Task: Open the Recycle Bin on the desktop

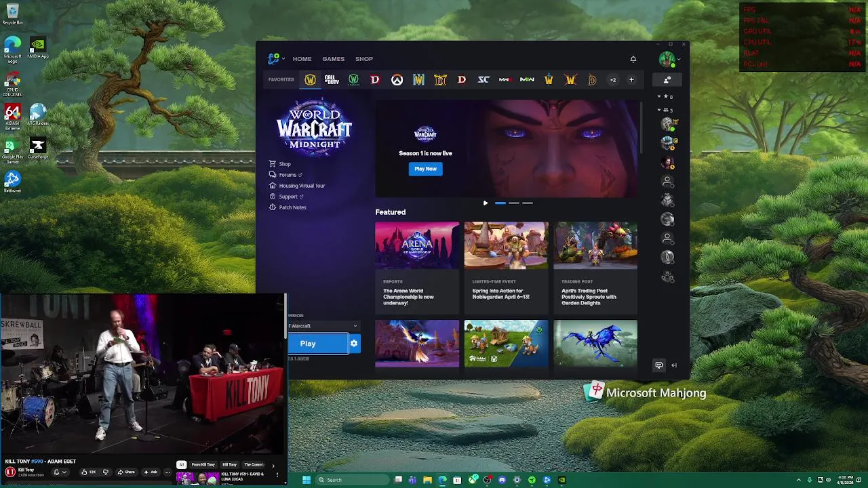Action: coord(12,14)
